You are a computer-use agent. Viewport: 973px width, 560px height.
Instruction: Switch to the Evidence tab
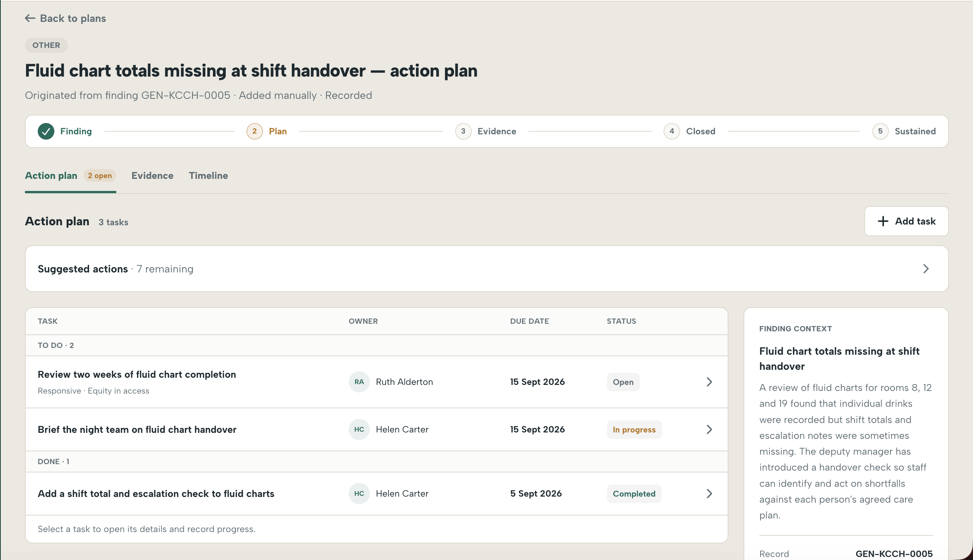click(152, 175)
